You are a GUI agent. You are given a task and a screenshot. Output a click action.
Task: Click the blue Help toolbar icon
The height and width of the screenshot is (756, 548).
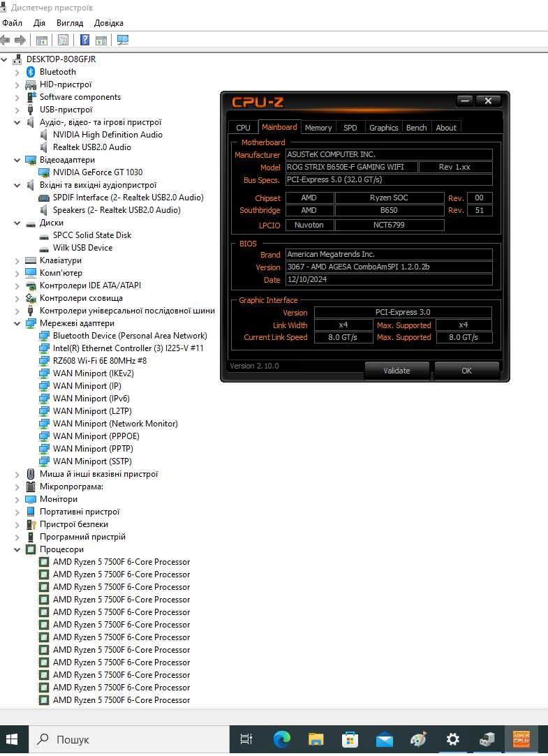[x=84, y=40]
